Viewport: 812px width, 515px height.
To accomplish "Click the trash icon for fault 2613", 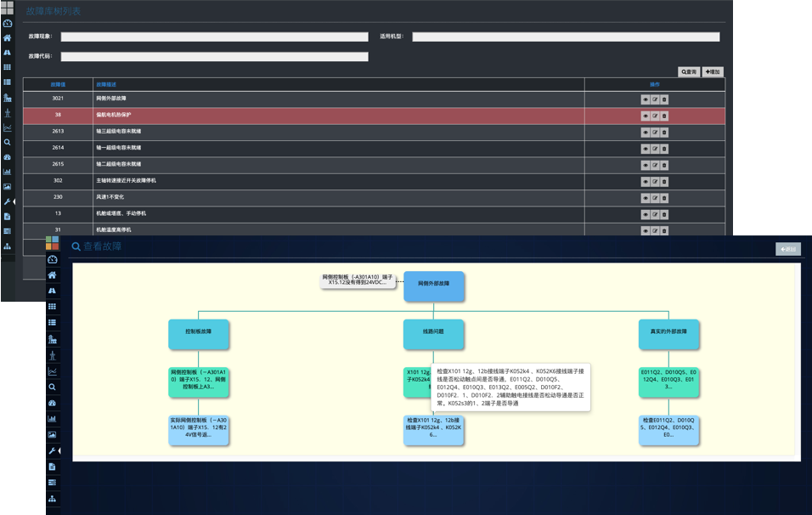I will pos(664,133).
